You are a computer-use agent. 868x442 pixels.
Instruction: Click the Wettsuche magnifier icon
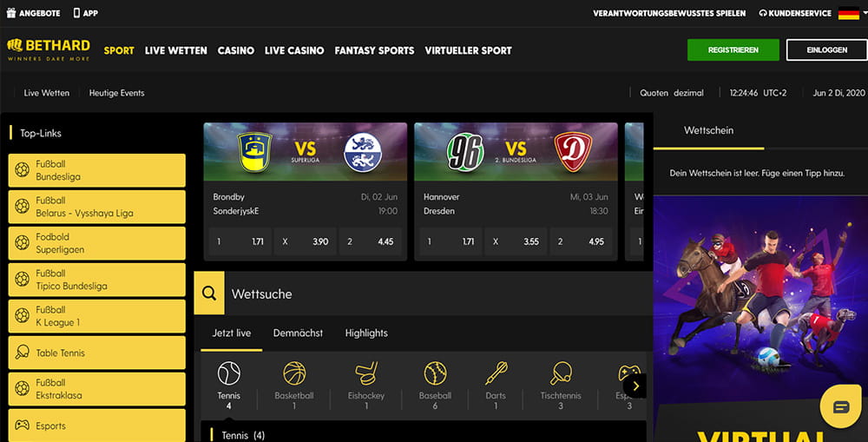209,293
